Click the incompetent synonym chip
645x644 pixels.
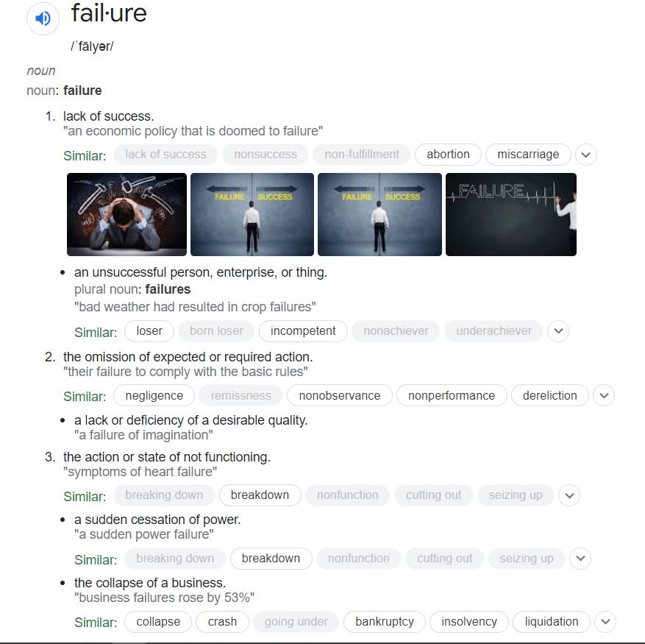(x=303, y=331)
